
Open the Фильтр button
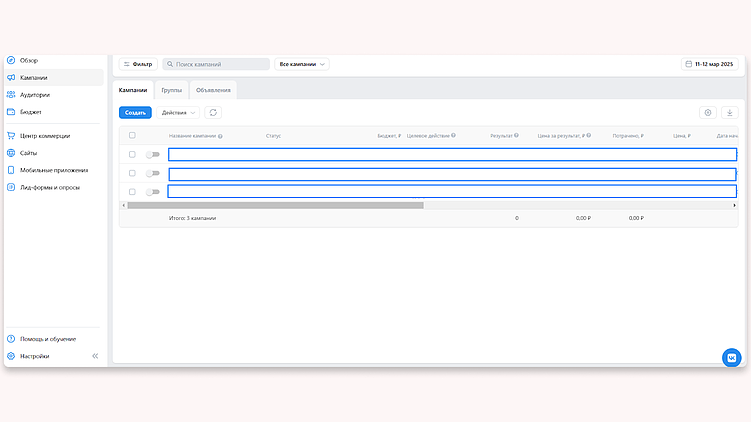coord(138,64)
